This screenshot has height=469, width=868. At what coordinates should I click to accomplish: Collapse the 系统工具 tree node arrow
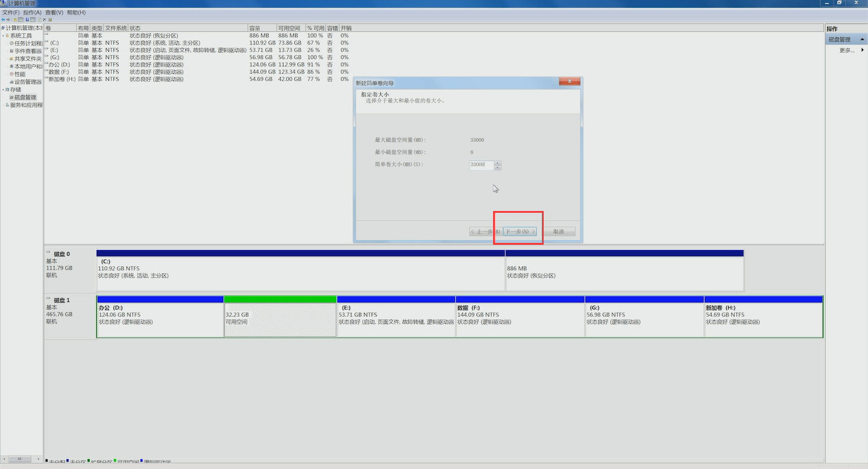pyautogui.click(x=3, y=36)
